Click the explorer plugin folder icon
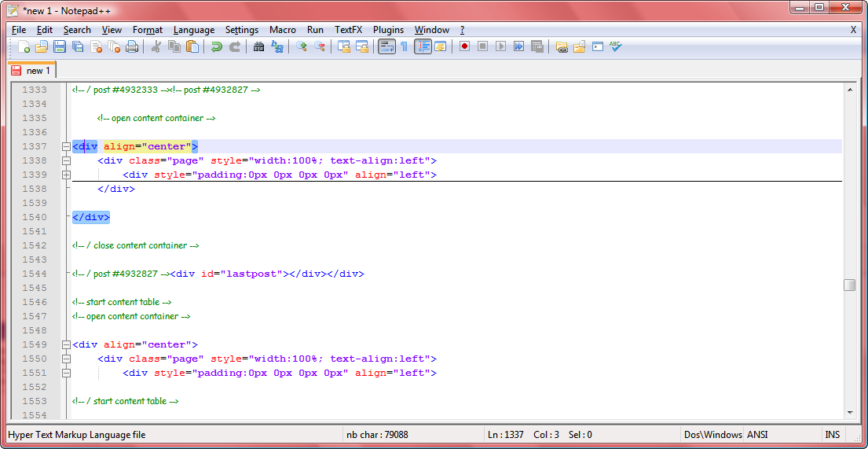 [x=562, y=47]
